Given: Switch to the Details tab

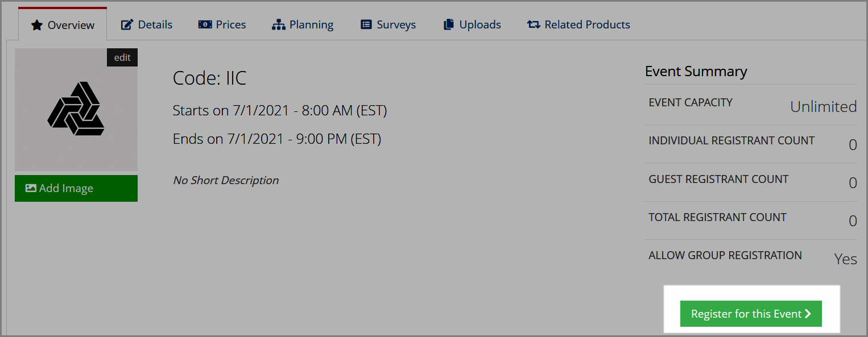Looking at the screenshot, I should tap(147, 24).
